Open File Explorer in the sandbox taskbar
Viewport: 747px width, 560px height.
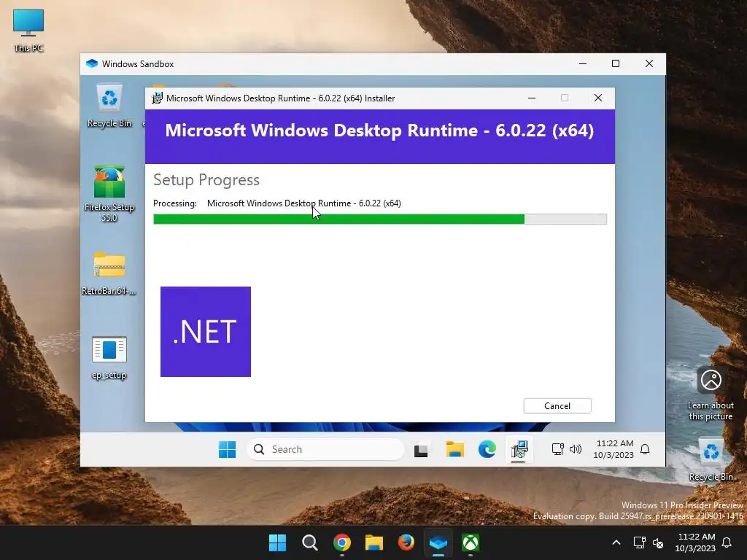tap(454, 449)
